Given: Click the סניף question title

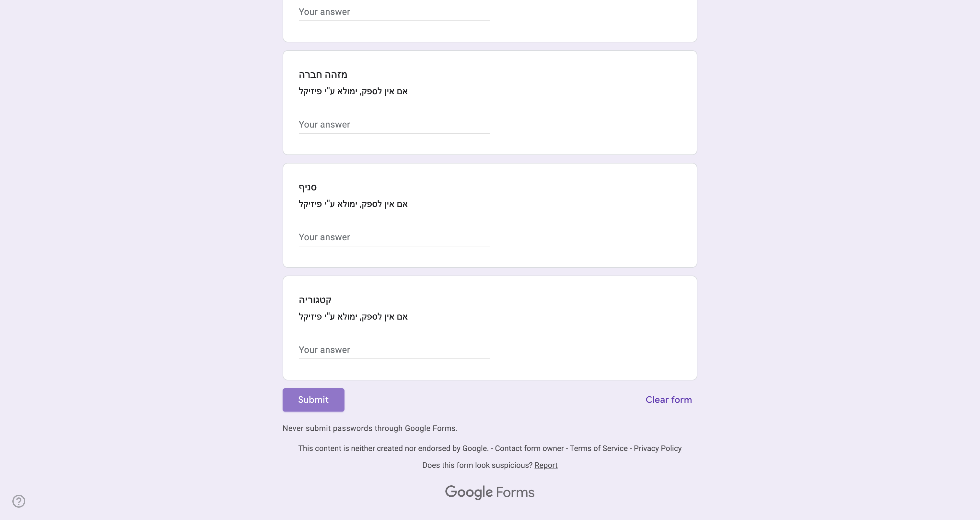Looking at the screenshot, I should pos(308,187).
